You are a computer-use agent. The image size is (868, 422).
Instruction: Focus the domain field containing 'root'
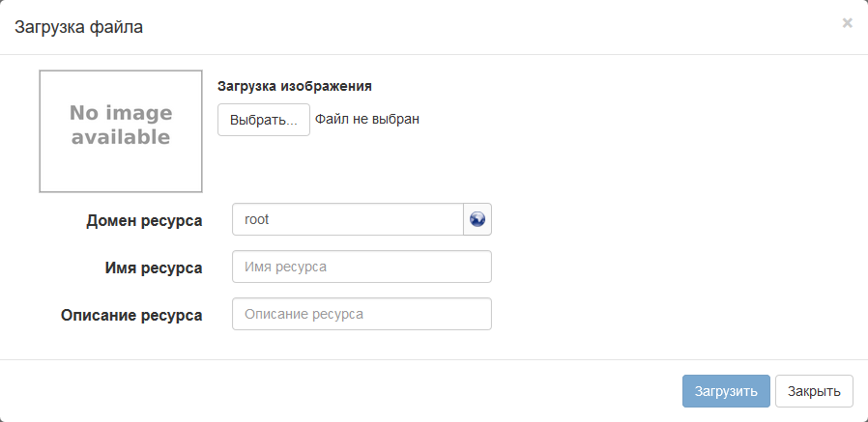click(348, 219)
